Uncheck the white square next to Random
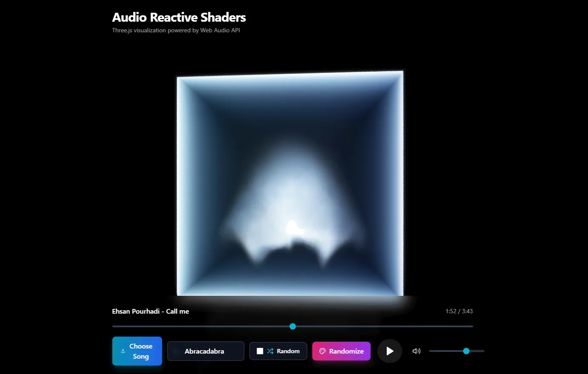This screenshot has height=374, width=588. (x=260, y=351)
